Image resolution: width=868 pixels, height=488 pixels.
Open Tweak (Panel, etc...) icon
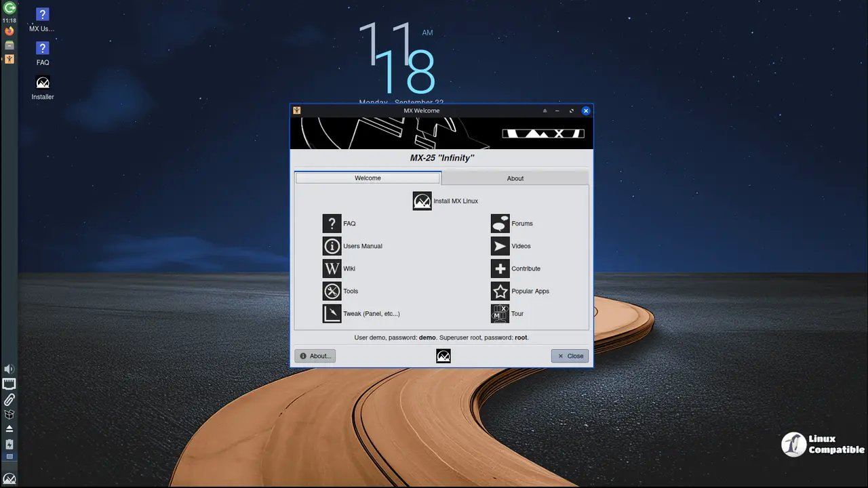tap(332, 314)
